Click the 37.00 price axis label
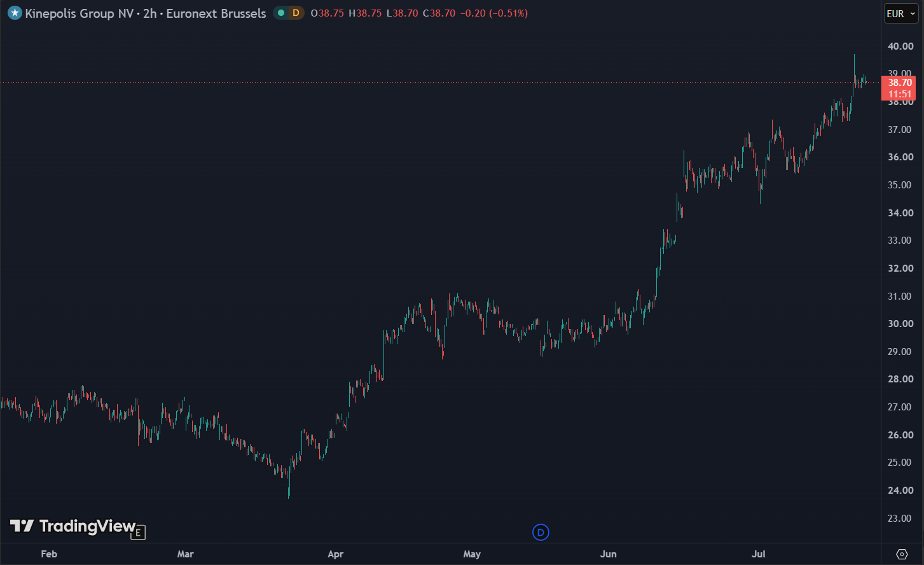The width and height of the screenshot is (924, 565). pyautogui.click(x=900, y=130)
